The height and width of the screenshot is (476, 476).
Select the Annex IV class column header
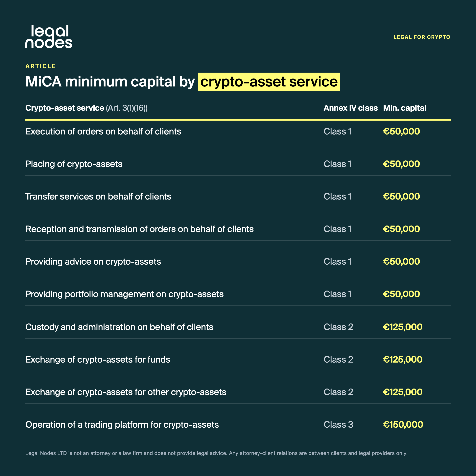[350, 108]
